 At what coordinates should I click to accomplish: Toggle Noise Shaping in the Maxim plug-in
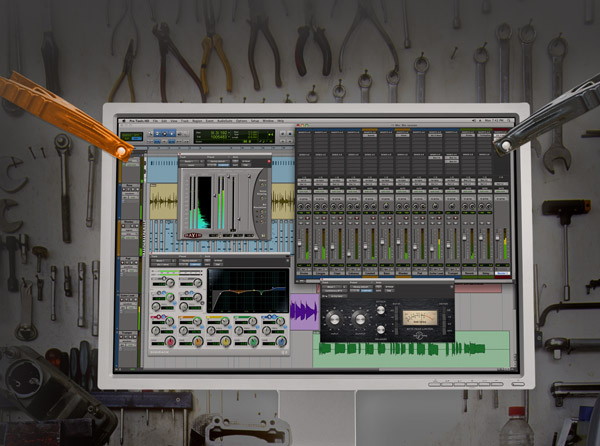click(x=262, y=198)
